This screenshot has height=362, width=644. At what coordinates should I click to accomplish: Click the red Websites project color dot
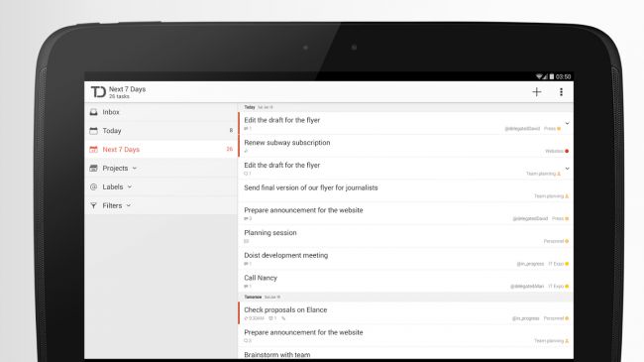[567, 152]
